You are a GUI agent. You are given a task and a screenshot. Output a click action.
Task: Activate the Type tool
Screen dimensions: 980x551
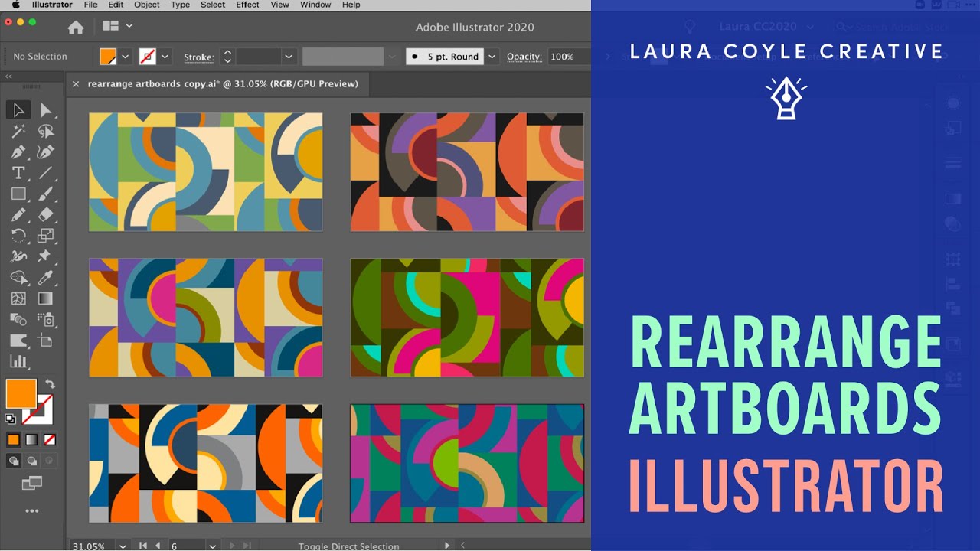click(x=18, y=173)
